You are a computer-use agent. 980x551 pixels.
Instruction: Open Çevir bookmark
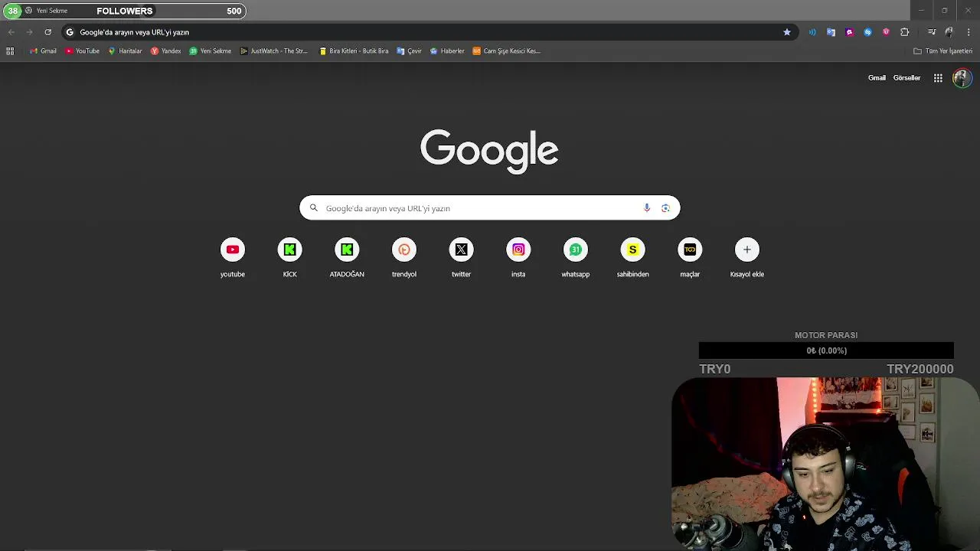pos(410,51)
